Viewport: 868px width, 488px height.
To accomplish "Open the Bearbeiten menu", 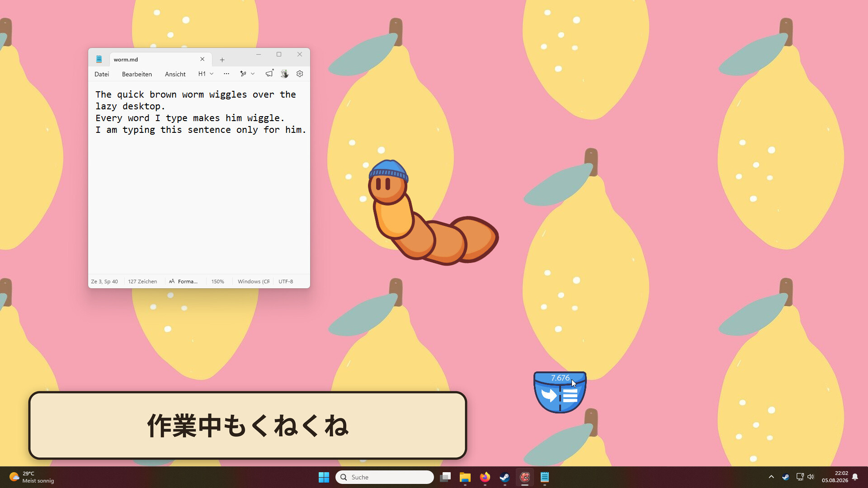I will point(137,74).
